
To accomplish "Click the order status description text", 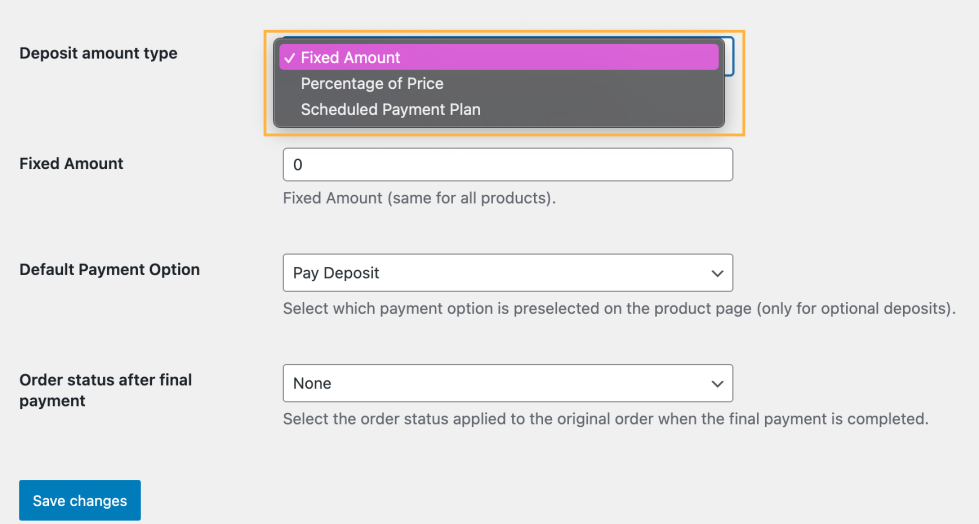I will coord(605,419).
